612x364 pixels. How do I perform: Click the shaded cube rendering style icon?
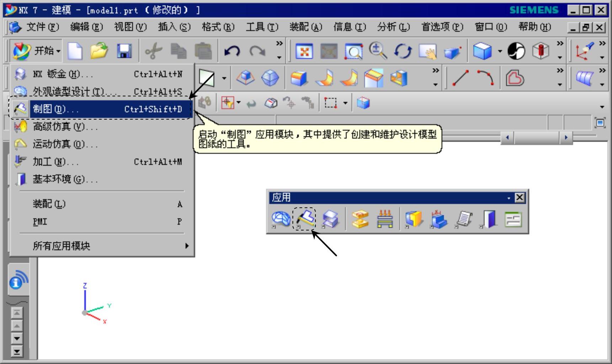tap(482, 51)
